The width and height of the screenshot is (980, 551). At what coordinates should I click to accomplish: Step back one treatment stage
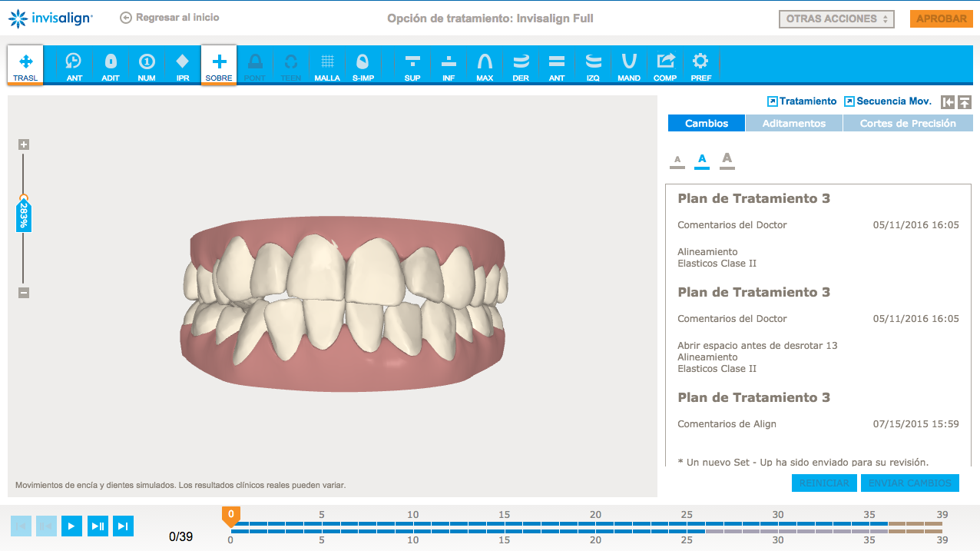46,526
